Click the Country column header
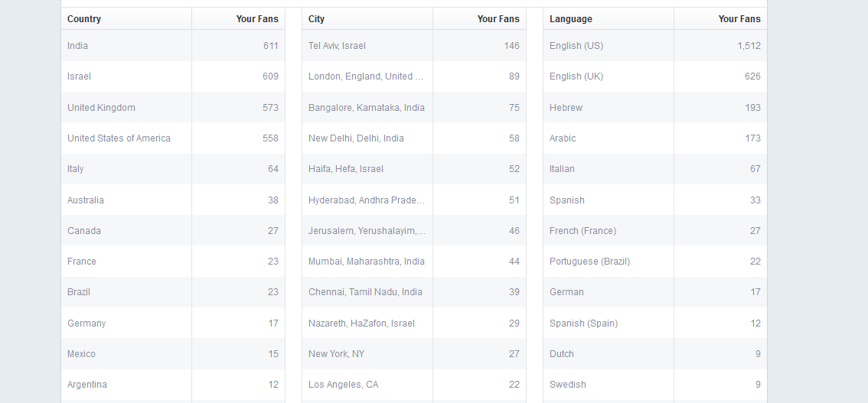Viewport: 868px width, 403px height. click(x=84, y=19)
